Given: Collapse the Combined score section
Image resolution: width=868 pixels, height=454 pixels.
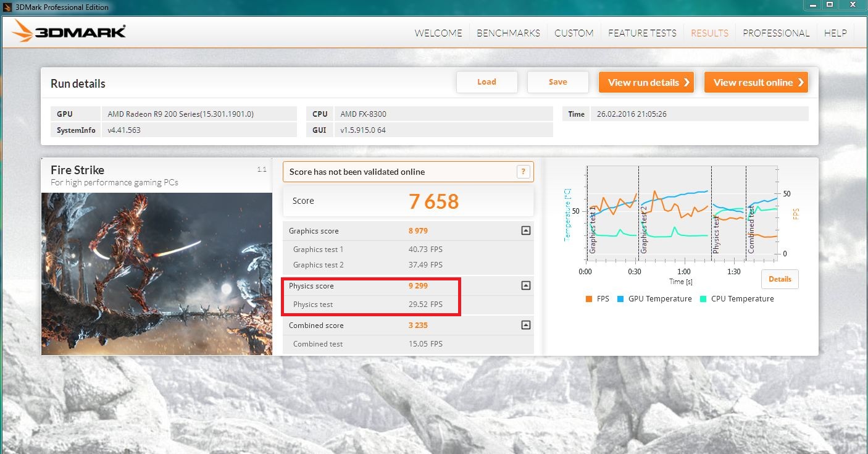Looking at the screenshot, I should point(525,325).
